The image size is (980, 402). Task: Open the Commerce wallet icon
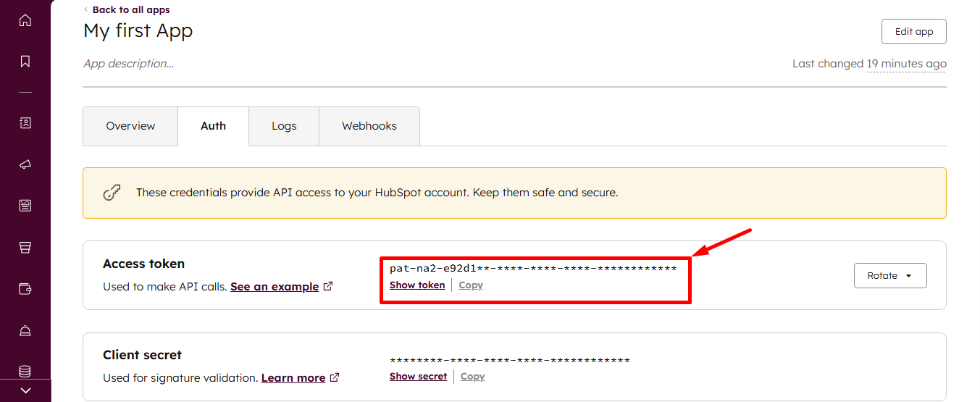tap(25, 289)
